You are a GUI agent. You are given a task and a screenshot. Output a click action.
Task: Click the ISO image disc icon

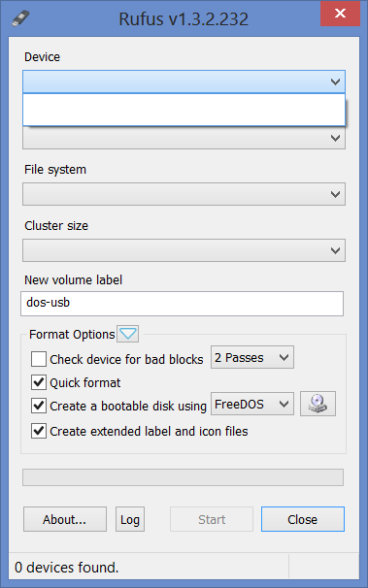(x=318, y=404)
